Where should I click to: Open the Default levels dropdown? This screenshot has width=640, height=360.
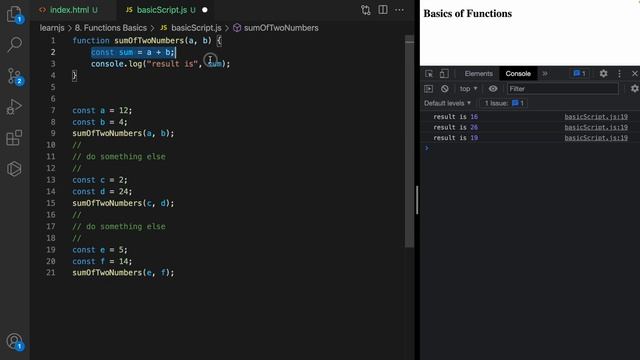(x=447, y=103)
